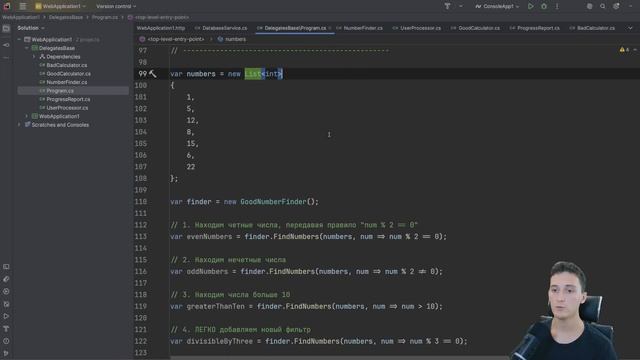Viewport: 640px width, 360px height.
Task: Click the round icon left of the search magnifier
Action: pyautogui.click(x=589, y=6)
